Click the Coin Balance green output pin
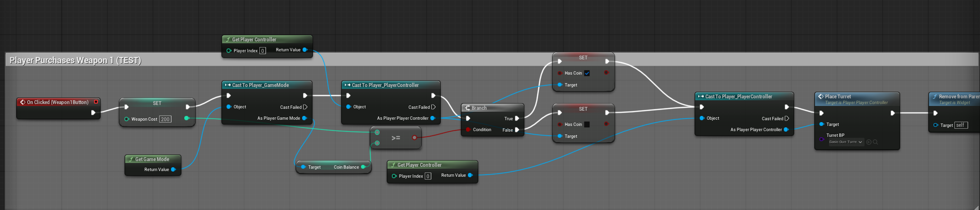This screenshot has width=980, height=210. pos(363,167)
